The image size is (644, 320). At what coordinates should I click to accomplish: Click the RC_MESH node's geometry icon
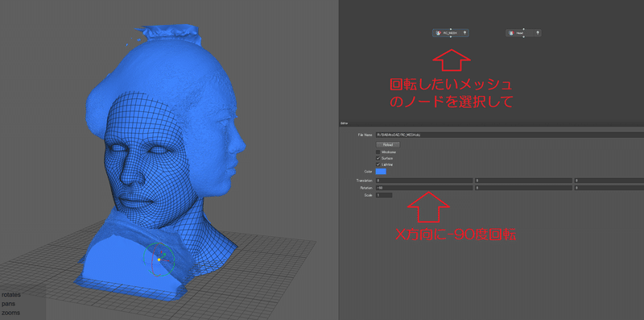pyautogui.click(x=438, y=33)
